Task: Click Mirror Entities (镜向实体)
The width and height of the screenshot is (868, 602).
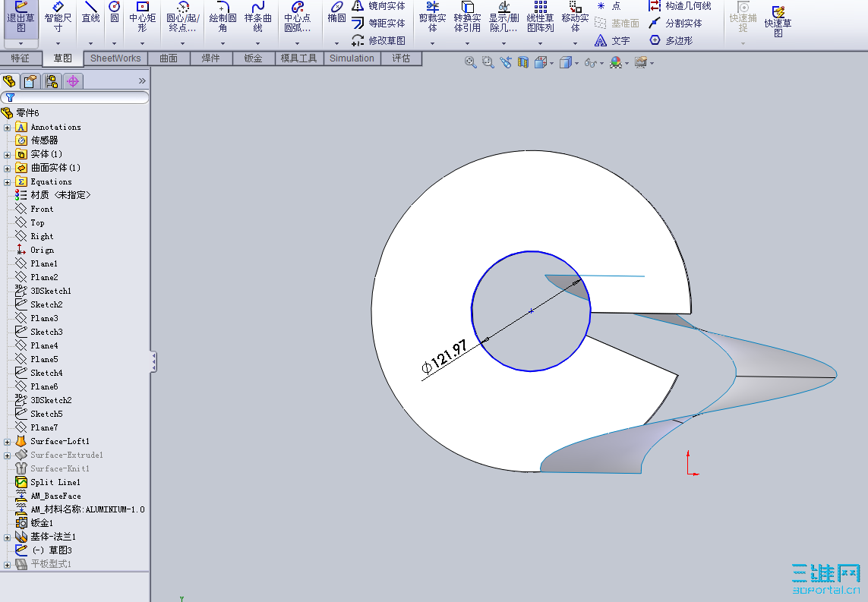Action: pos(379,6)
